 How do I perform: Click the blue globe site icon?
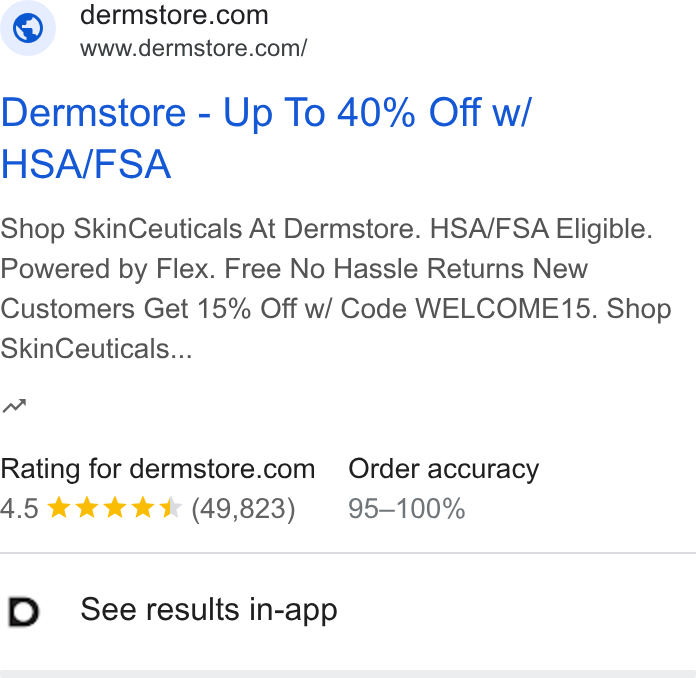click(28, 28)
